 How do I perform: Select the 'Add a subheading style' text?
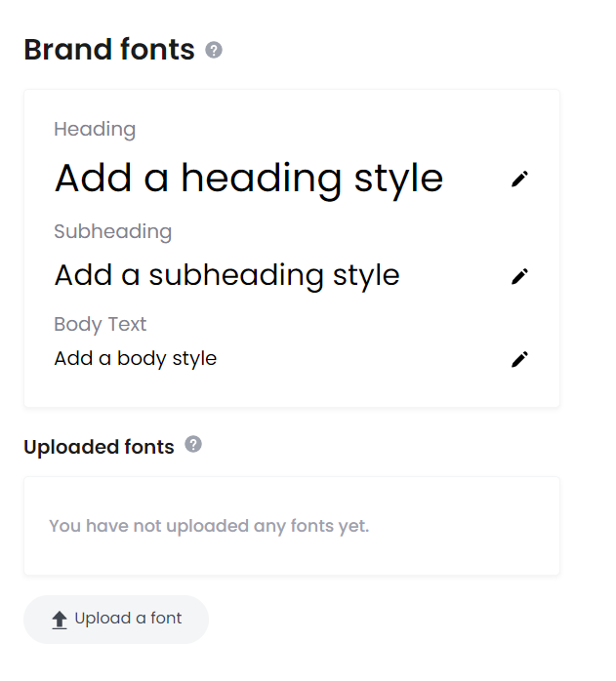pos(226,275)
